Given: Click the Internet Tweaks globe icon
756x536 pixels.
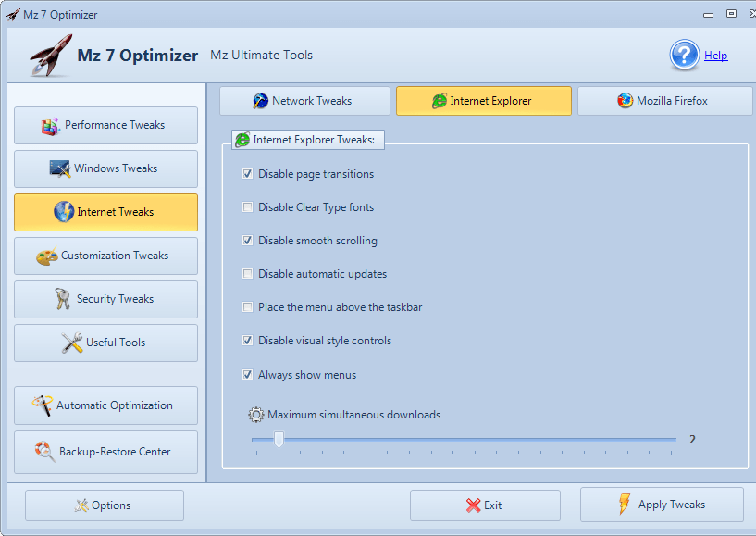Looking at the screenshot, I should click(64, 212).
